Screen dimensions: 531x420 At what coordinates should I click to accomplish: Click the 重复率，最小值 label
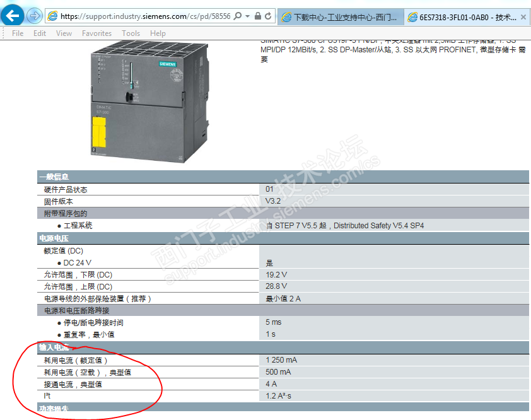click(x=89, y=335)
